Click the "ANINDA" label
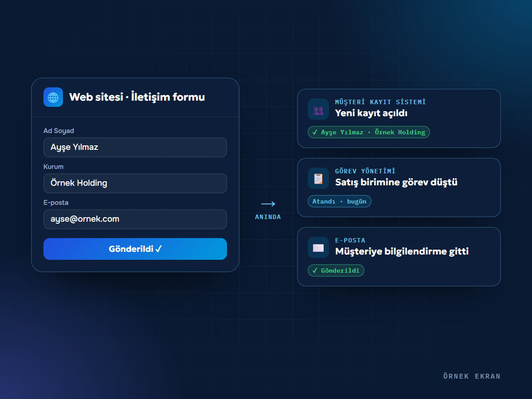The image size is (532, 399). click(x=268, y=217)
